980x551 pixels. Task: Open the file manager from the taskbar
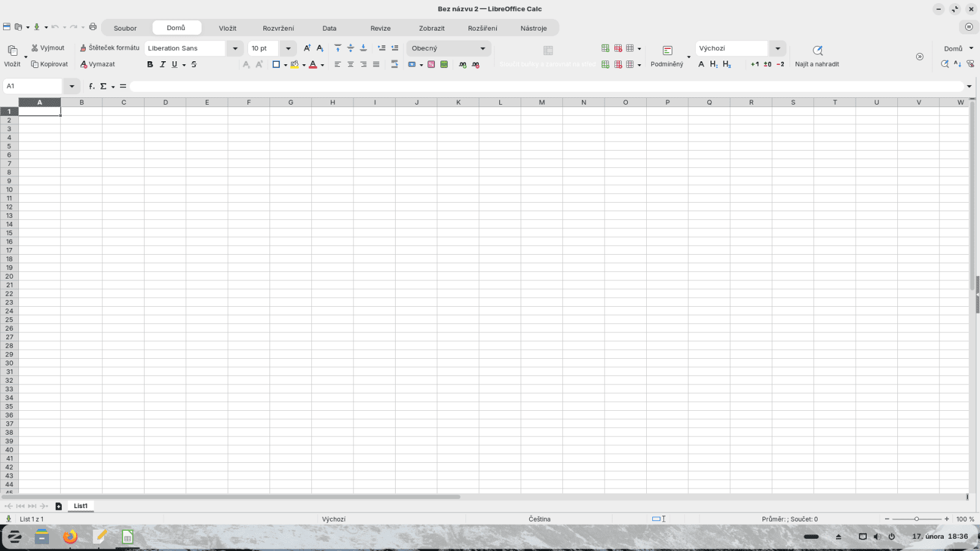pos(42,537)
